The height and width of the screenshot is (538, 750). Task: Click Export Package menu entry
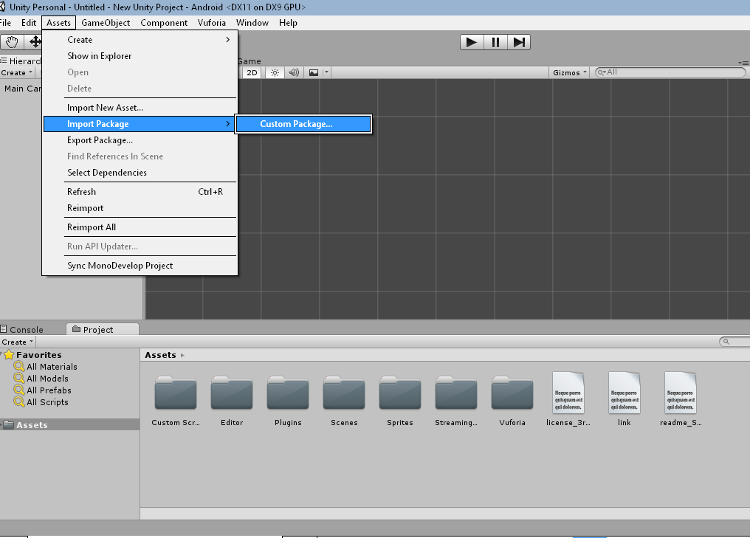(x=100, y=140)
